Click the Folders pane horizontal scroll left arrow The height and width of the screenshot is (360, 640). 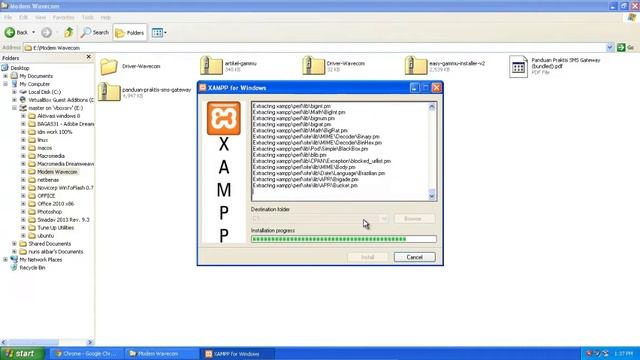4,342
